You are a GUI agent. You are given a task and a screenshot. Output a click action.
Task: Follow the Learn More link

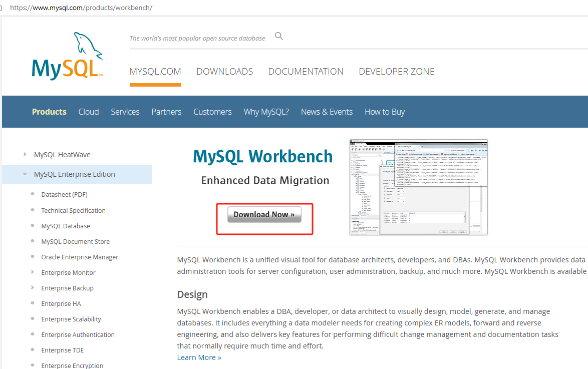pyautogui.click(x=198, y=357)
